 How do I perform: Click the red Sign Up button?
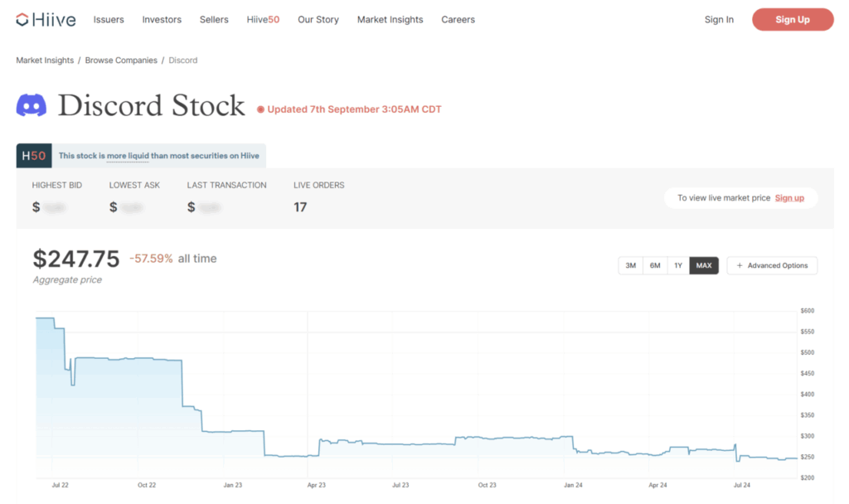pyautogui.click(x=793, y=20)
